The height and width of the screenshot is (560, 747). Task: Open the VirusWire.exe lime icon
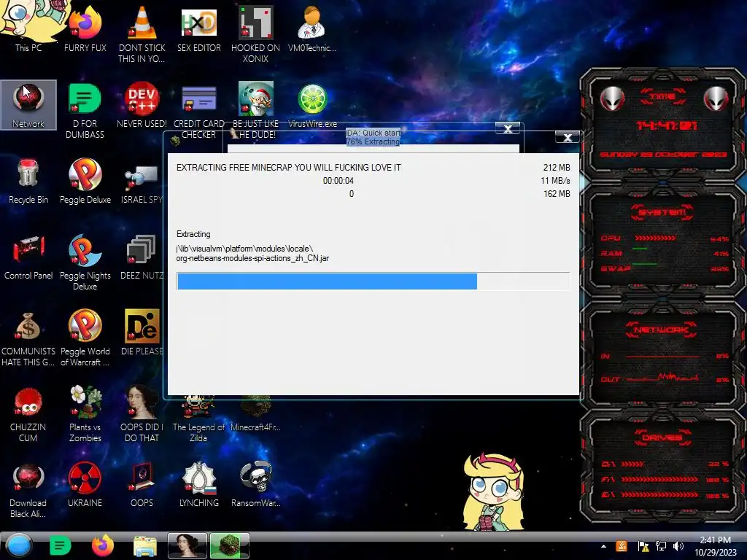[312, 105]
